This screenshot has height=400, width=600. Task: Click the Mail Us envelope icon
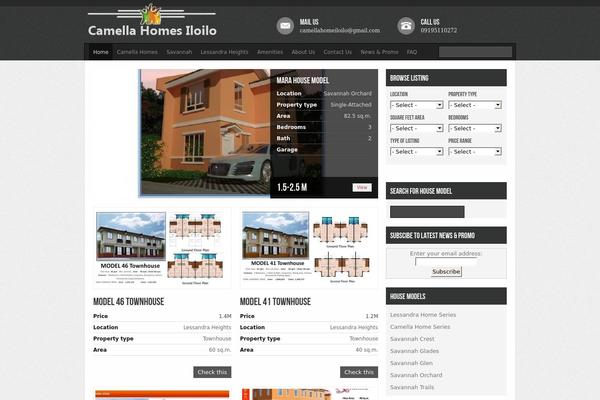tap(285, 26)
